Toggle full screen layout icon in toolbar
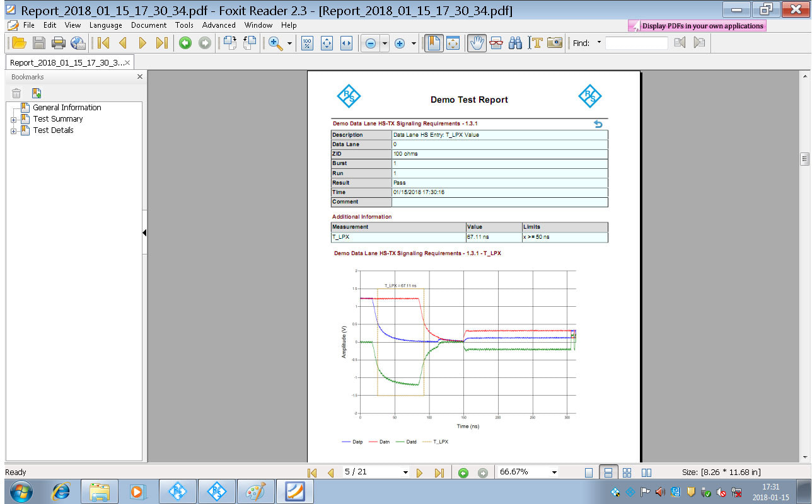The width and height of the screenshot is (812, 504). click(x=453, y=43)
